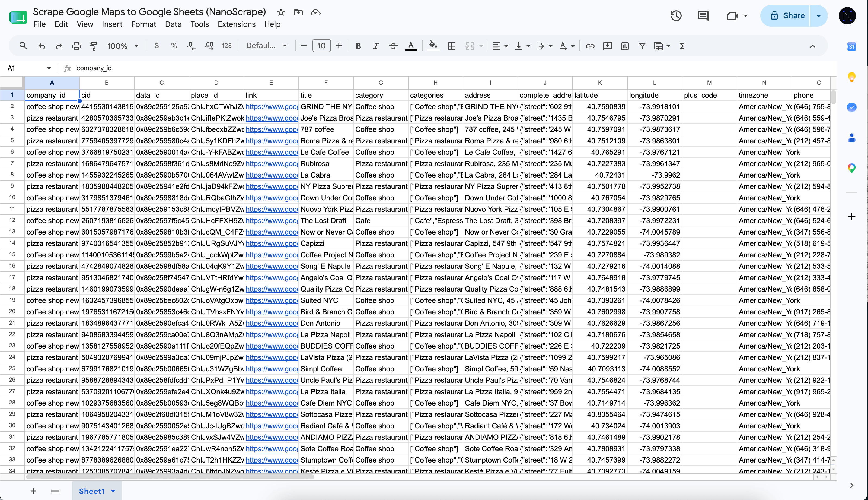Open Google Tasks side panel
868x500 pixels.
coord(851,107)
